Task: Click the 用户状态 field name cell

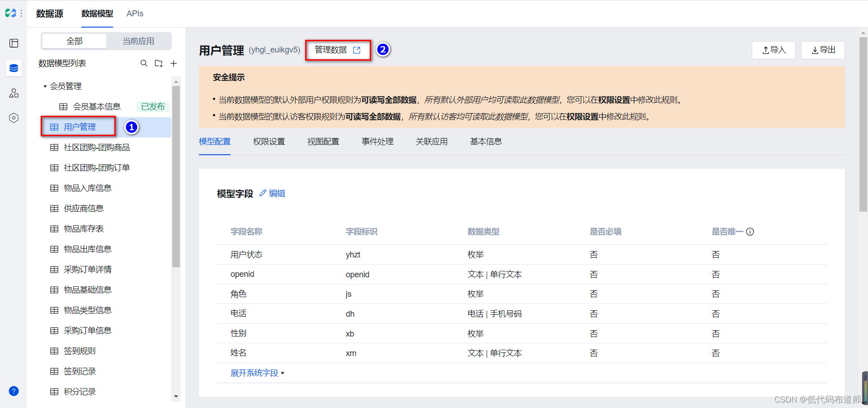Action: (x=246, y=255)
